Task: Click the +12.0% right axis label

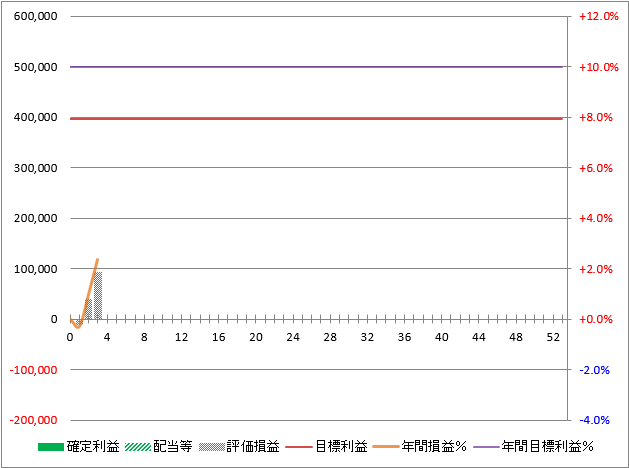Action: pos(598,17)
